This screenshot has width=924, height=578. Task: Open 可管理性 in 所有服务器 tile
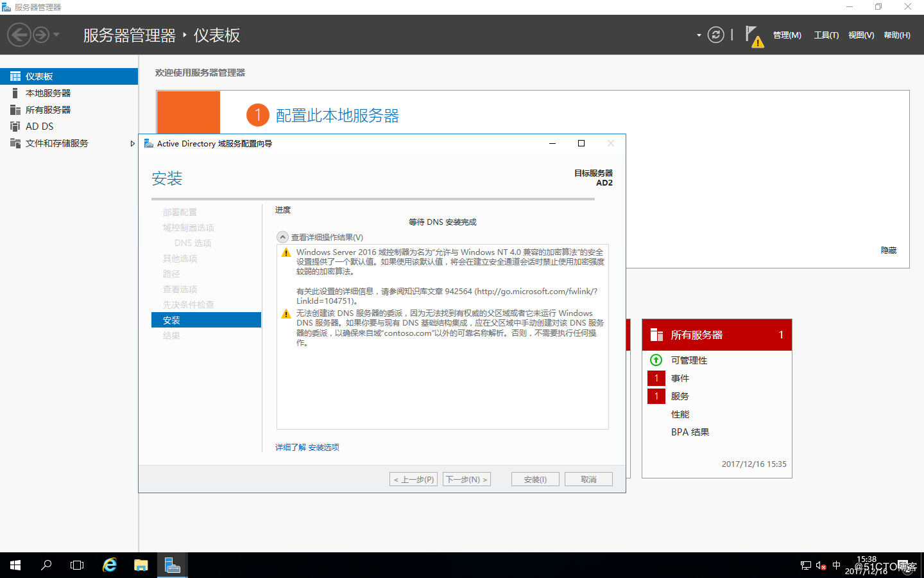tap(689, 360)
